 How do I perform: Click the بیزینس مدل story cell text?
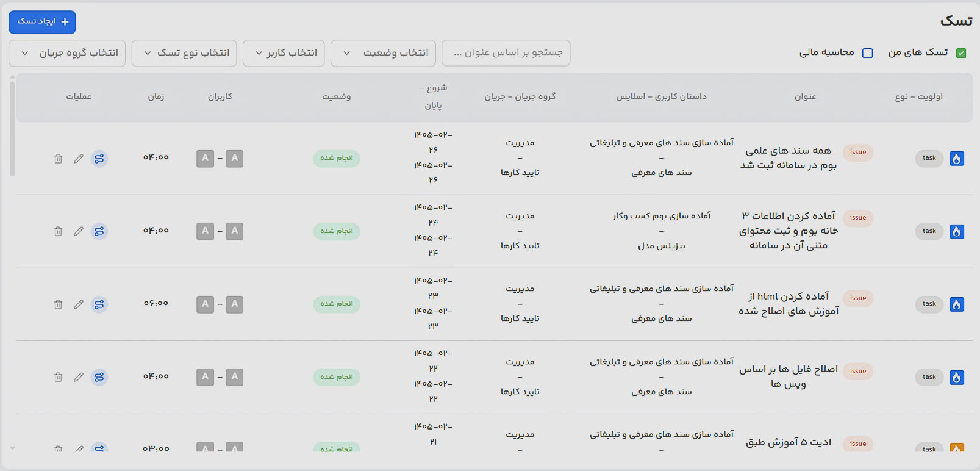[662, 246]
